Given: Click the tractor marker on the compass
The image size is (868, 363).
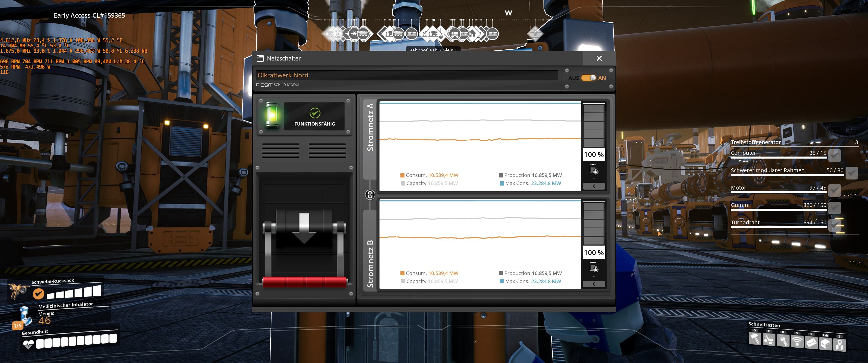Looking at the screenshot, I should point(454,34).
